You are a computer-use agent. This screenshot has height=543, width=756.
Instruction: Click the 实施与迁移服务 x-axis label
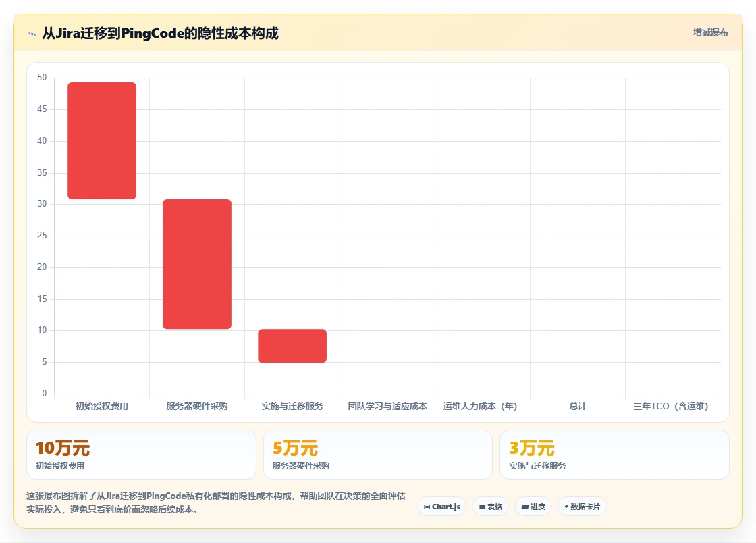[x=292, y=406]
